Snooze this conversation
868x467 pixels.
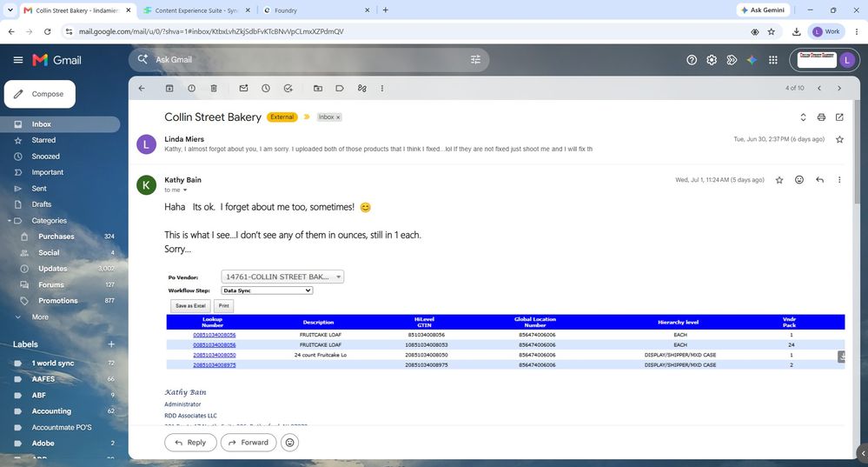(x=266, y=88)
